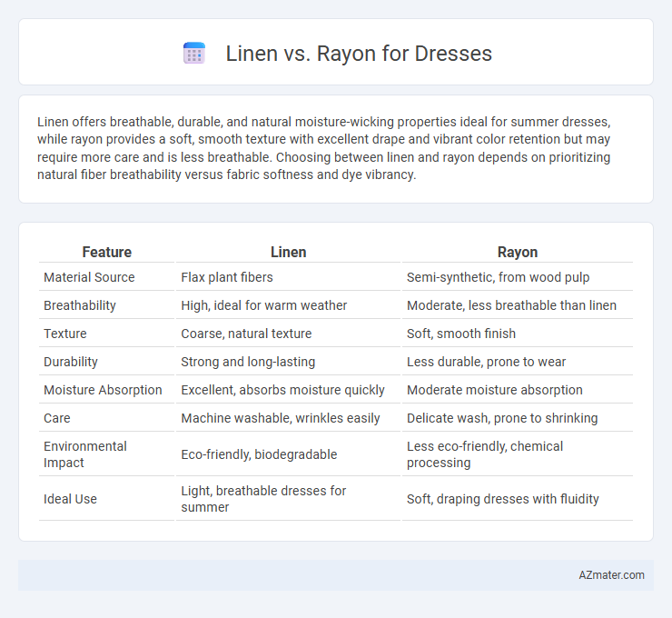Click the 'Flax plant fibers' cell
Screen dimensions: 672x618
227,277
